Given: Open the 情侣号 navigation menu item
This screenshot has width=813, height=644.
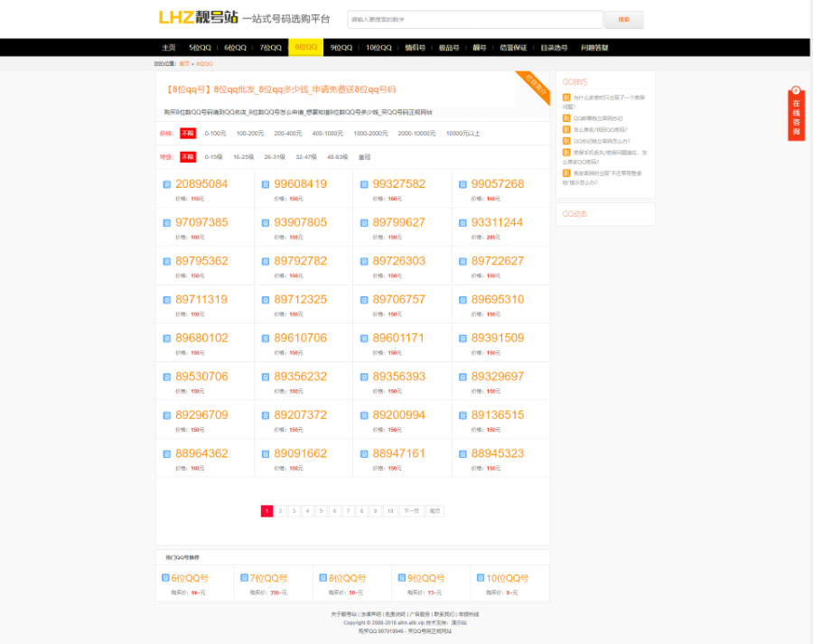Looking at the screenshot, I should coord(415,47).
